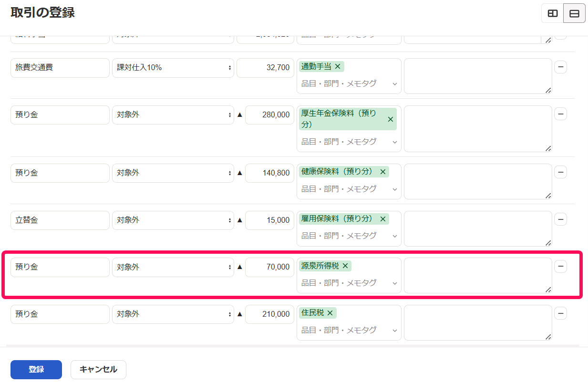The height and width of the screenshot is (384, 588).
Task: Open the 対象外 dropdown in the 140,800 row
Action: click(x=173, y=173)
